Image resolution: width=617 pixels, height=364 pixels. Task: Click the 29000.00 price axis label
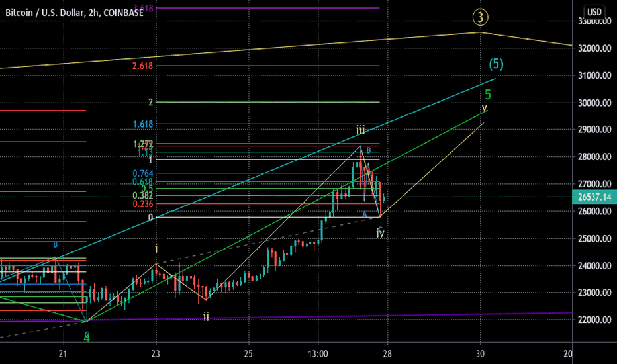tap(594, 130)
